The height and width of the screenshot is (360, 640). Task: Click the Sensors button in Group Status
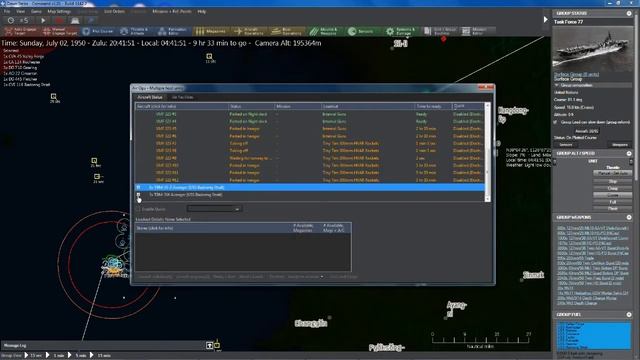tap(566, 145)
